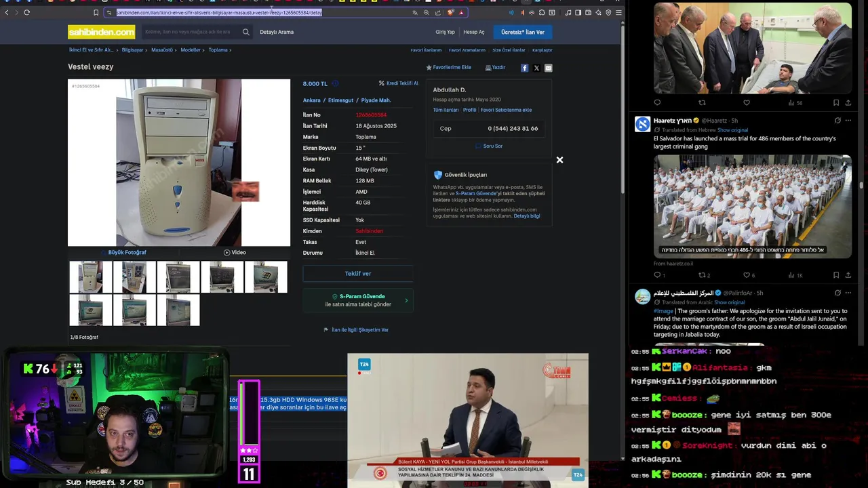Click the Brave shields lion icon
Image resolution: width=868 pixels, height=488 pixels.
(450, 12)
